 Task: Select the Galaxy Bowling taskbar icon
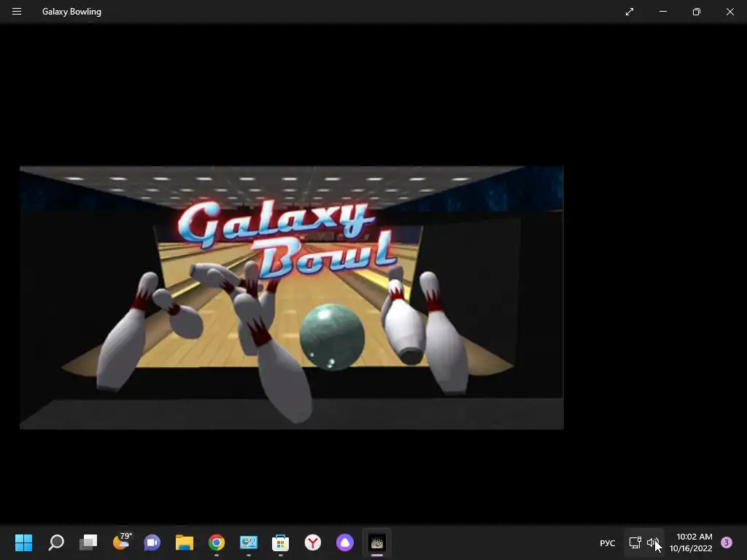377,542
